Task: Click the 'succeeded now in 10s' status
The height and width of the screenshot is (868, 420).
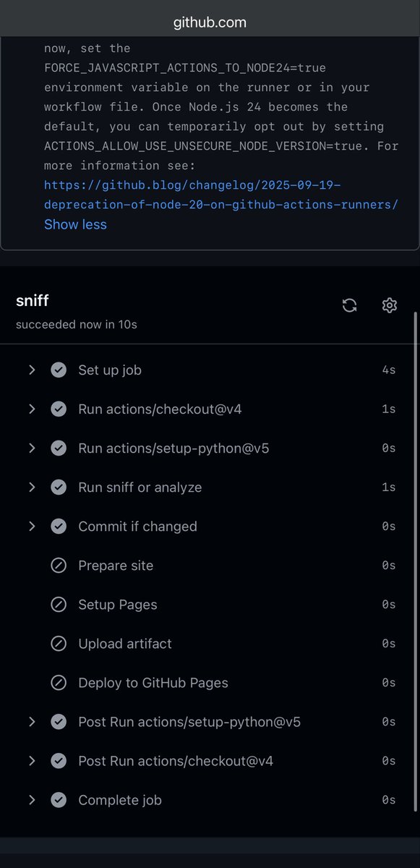Action: point(77,325)
